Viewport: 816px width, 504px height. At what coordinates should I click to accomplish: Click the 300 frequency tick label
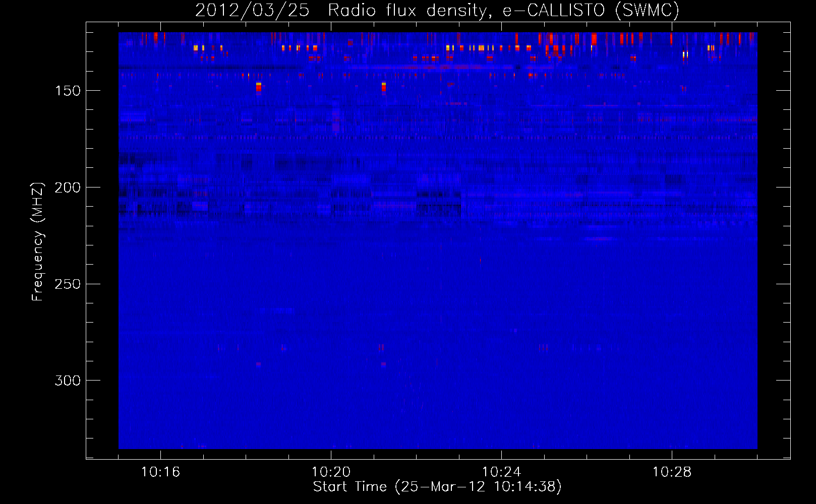pos(68,381)
